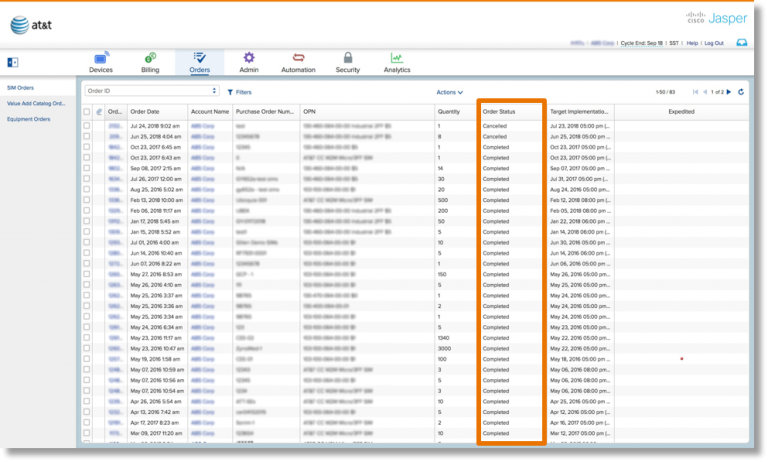Viewport: 768px width, 462px height.
Task: Check the Sep 08, 2017 2:15 am order
Action: [87, 168]
